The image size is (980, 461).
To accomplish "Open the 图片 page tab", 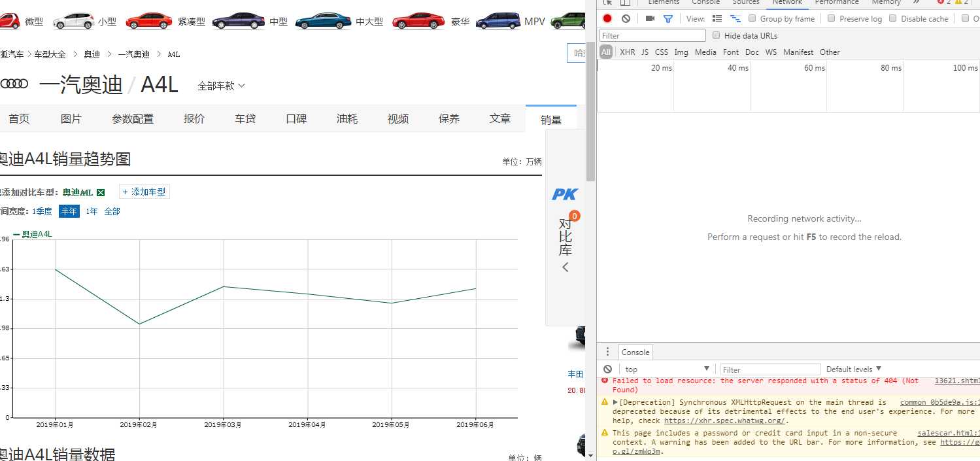I will (71, 119).
